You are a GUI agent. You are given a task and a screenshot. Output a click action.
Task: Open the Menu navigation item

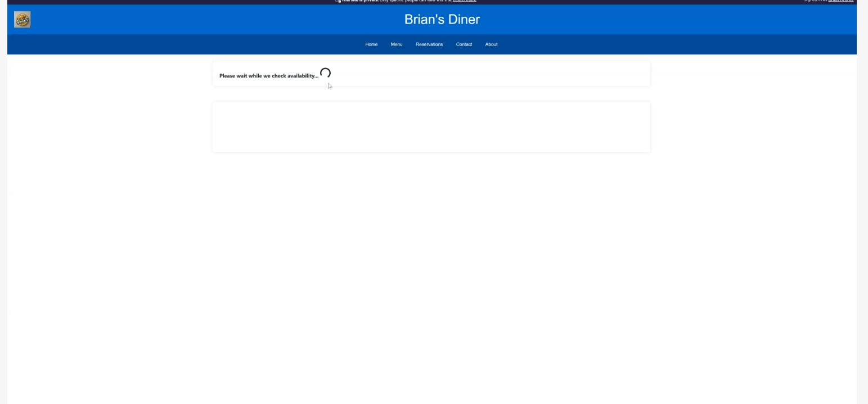(x=397, y=44)
